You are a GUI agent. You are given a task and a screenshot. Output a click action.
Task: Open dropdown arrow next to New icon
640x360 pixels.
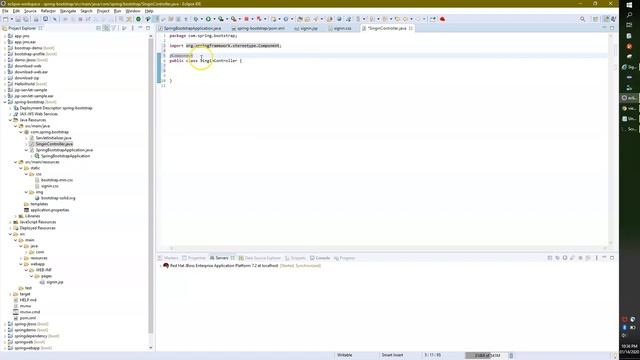pyautogui.click(x=11, y=19)
